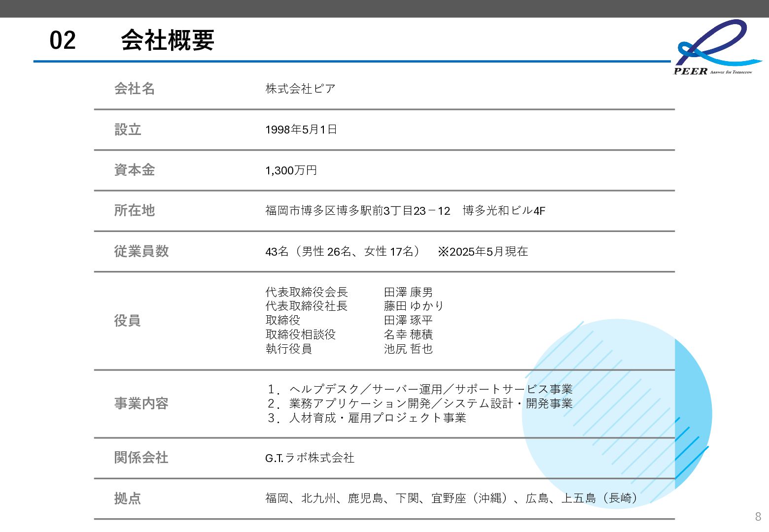Select the 役員 label
Image resolution: width=769 pixels, height=532 pixels.
pos(128,321)
